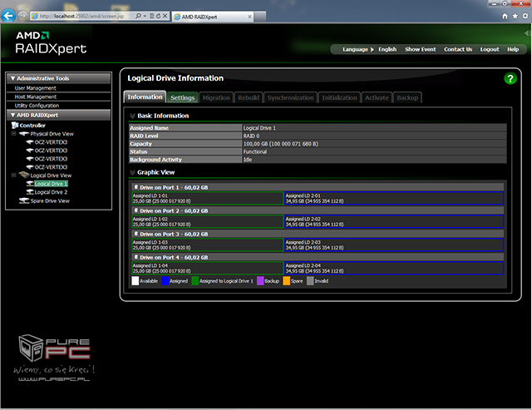Image resolution: width=532 pixels, height=410 pixels.
Task: Switch to the Activate tab
Action: point(377,98)
